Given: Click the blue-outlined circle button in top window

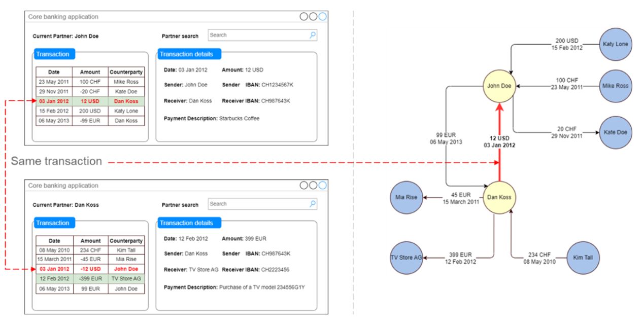Looking at the screenshot, I should coord(322,17).
